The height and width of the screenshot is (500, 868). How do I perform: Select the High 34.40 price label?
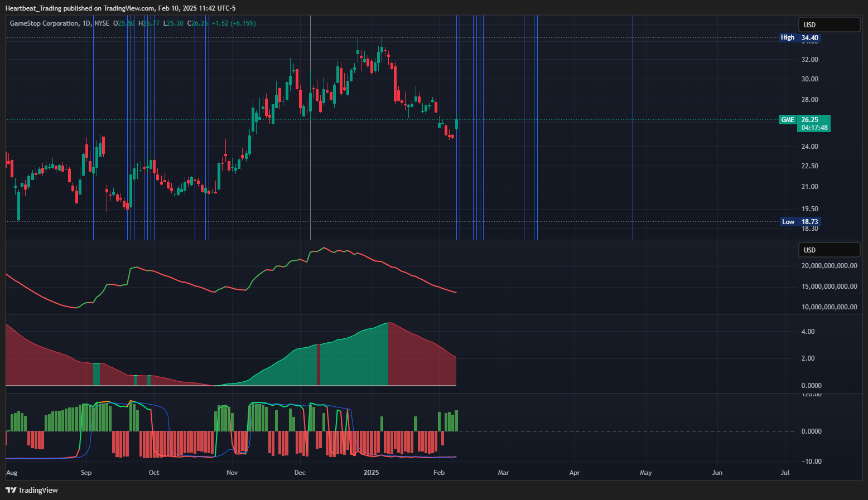pyautogui.click(x=800, y=38)
